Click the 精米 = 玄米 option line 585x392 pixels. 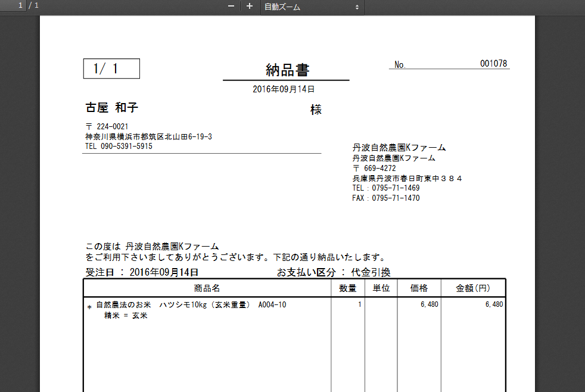[x=126, y=316]
